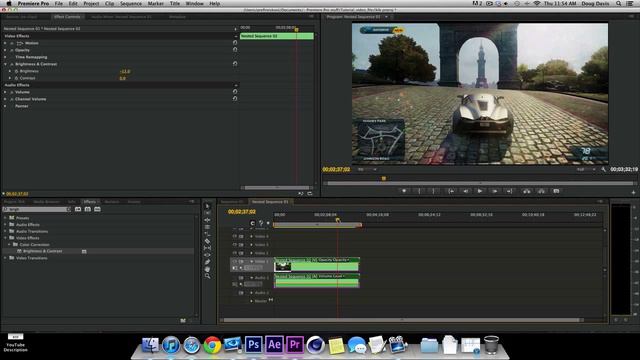Select the Razor tool

click(207, 241)
